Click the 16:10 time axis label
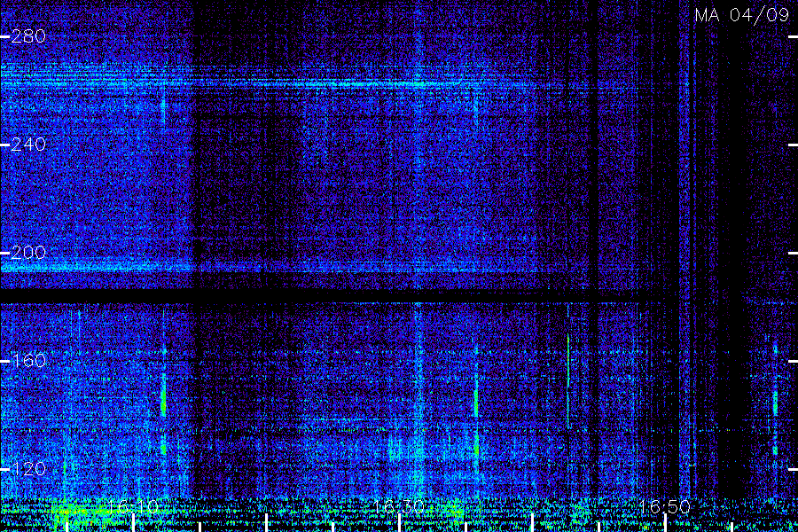Viewport: 798px width, 532px height. click(133, 507)
